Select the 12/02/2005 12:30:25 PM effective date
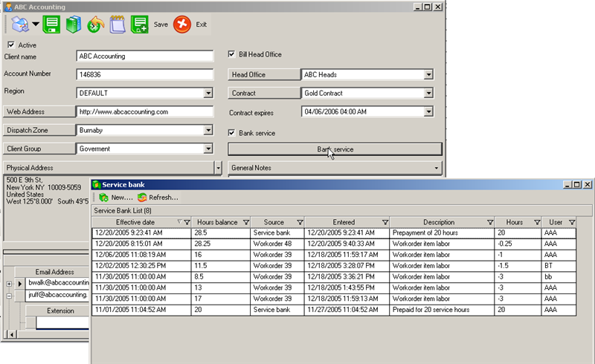The height and width of the screenshot is (364, 595). [141, 265]
